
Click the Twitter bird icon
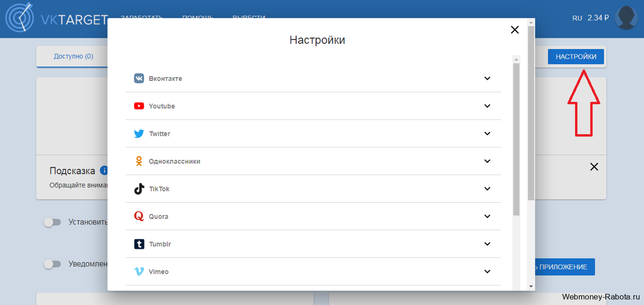tap(139, 134)
